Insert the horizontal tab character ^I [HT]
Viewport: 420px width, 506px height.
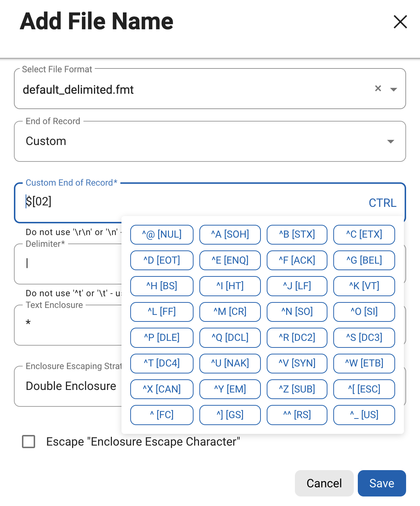pyautogui.click(x=230, y=286)
